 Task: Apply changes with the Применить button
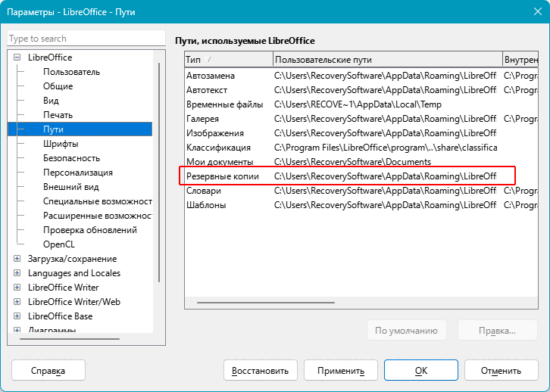[341, 370]
